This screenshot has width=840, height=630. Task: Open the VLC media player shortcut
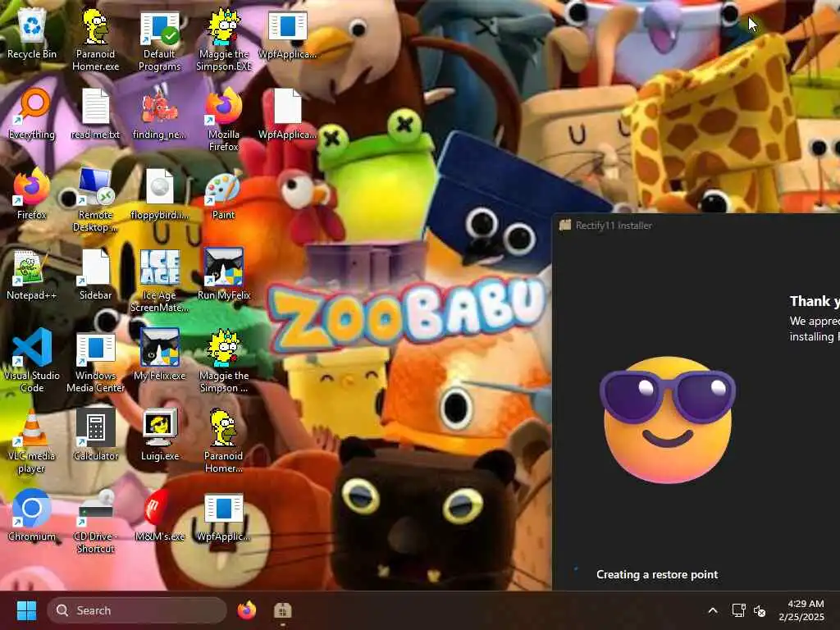coord(32,441)
